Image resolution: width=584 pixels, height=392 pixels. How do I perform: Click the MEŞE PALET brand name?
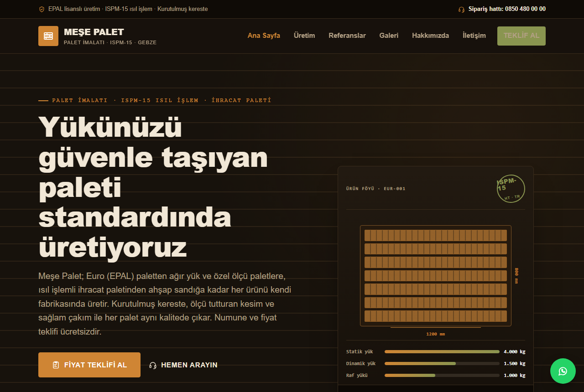pos(94,32)
